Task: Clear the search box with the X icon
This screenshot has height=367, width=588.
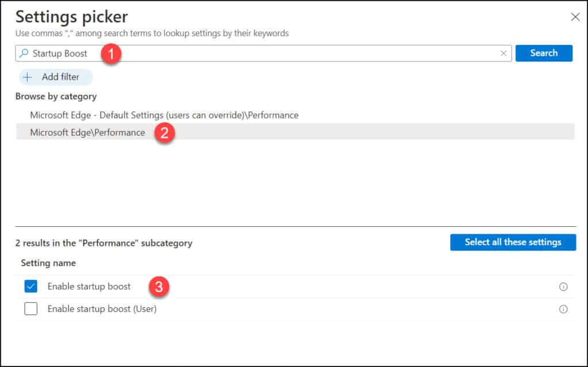Action: [x=504, y=53]
